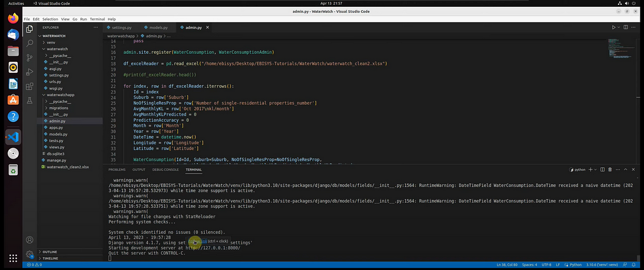
Task: Open the http://127.0.0.1:8000/ link in terminal
Action: click(213, 248)
